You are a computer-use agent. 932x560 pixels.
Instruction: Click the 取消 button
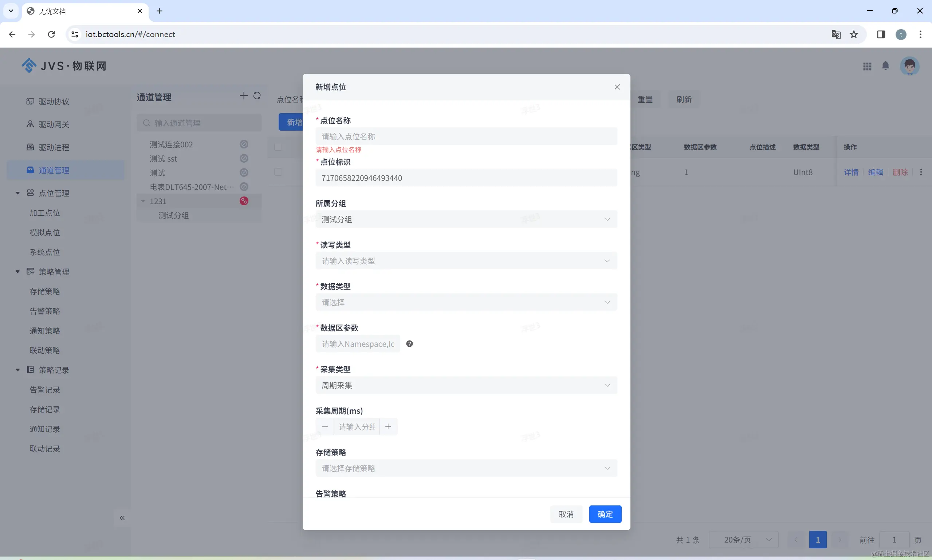point(566,514)
